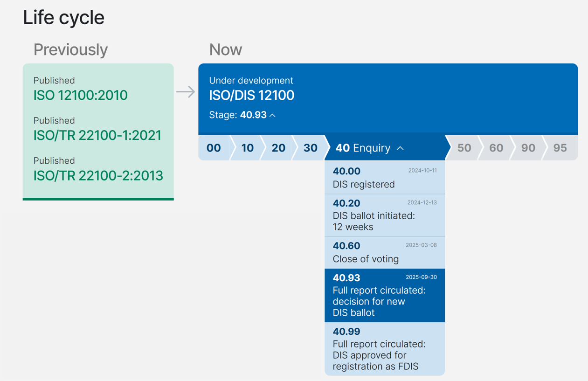Viewport: 588px width, 381px height.
Task: Select stage 20 in the life cycle bar
Action: click(x=278, y=148)
